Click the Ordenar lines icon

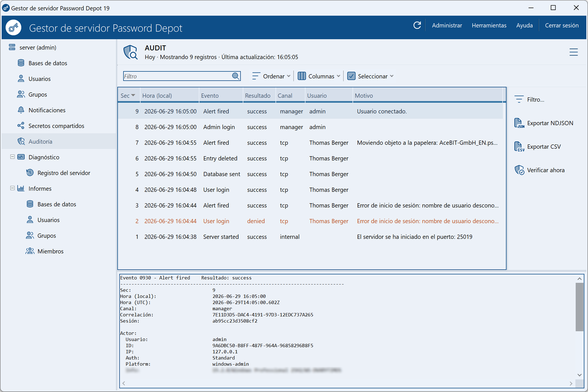(x=256, y=76)
